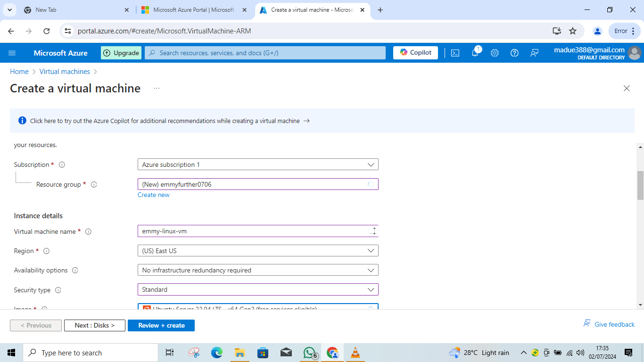Open Windows Start menu
Screen dimensions: 644x362
pyautogui.click(x=11, y=353)
